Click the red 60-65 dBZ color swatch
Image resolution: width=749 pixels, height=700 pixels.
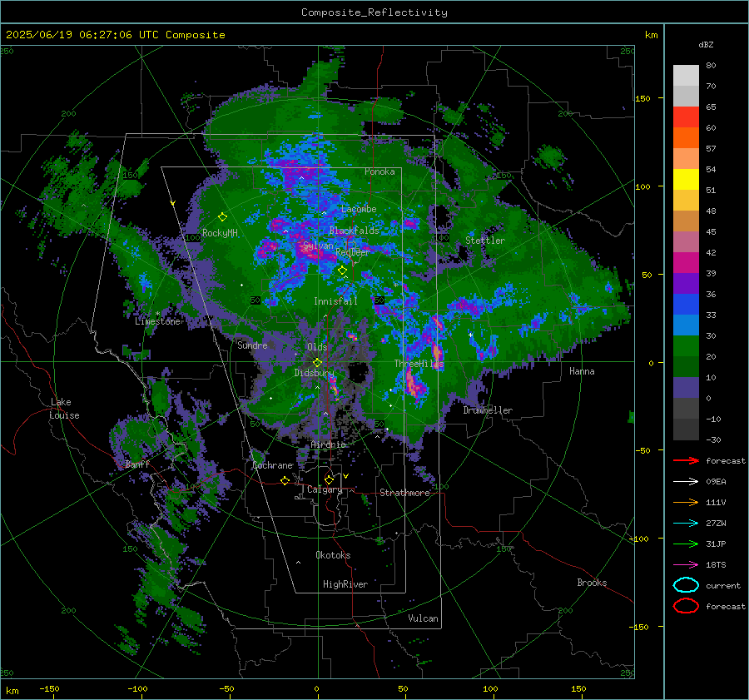[x=686, y=117]
